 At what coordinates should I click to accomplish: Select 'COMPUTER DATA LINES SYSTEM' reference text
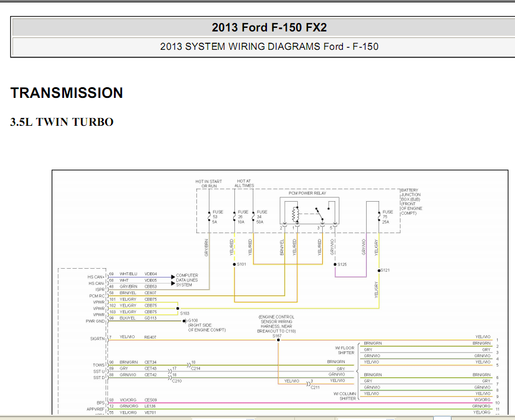click(x=187, y=280)
